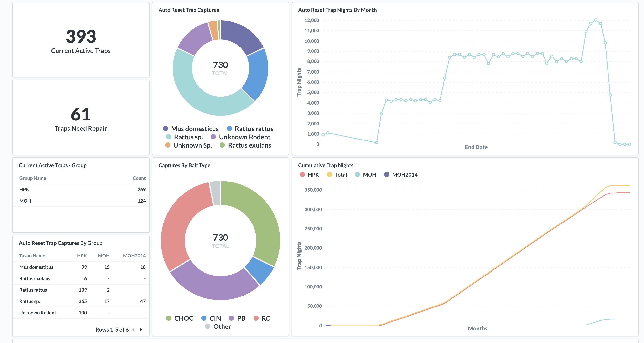Toggle Total series in Cumulative Trap Nights

tap(337, 175)
